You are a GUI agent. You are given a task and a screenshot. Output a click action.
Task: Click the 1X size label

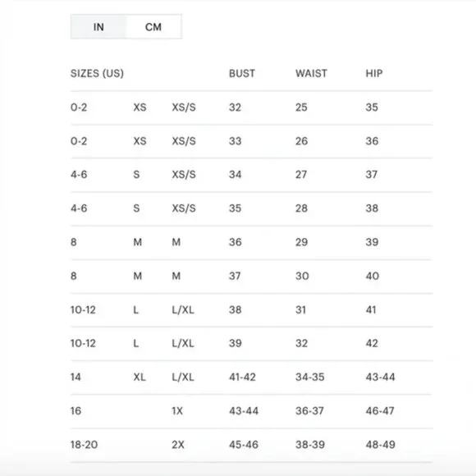177,411
